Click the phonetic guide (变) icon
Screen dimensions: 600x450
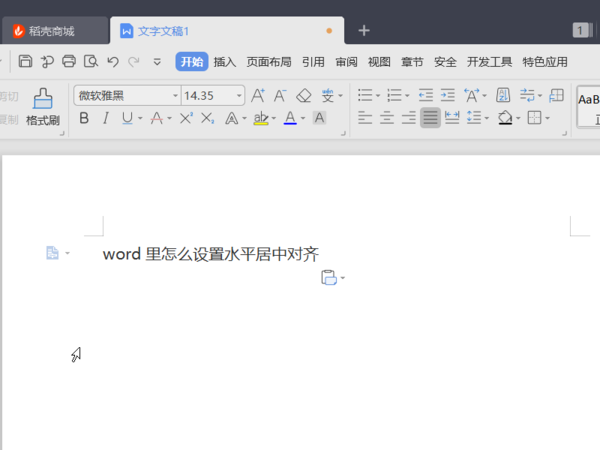328,95
